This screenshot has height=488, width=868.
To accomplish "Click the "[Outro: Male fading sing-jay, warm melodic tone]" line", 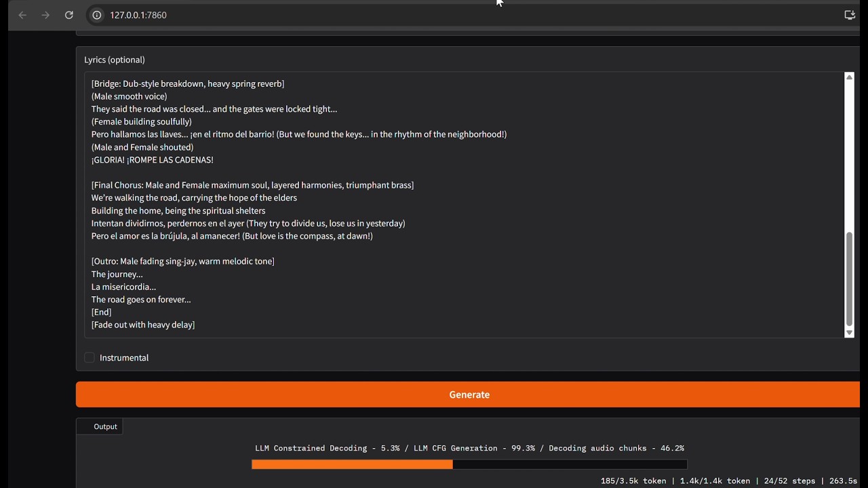I will 183,261.
